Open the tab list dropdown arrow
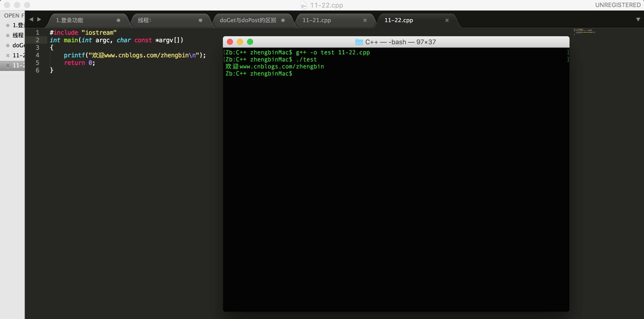This screenshot has height=319, width=644. coord(638,19)
